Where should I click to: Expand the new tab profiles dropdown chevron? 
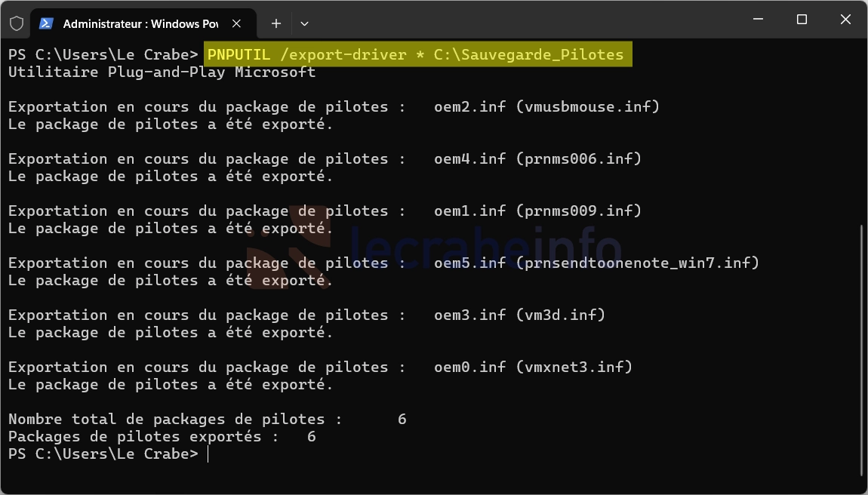[x=304, y=23]
